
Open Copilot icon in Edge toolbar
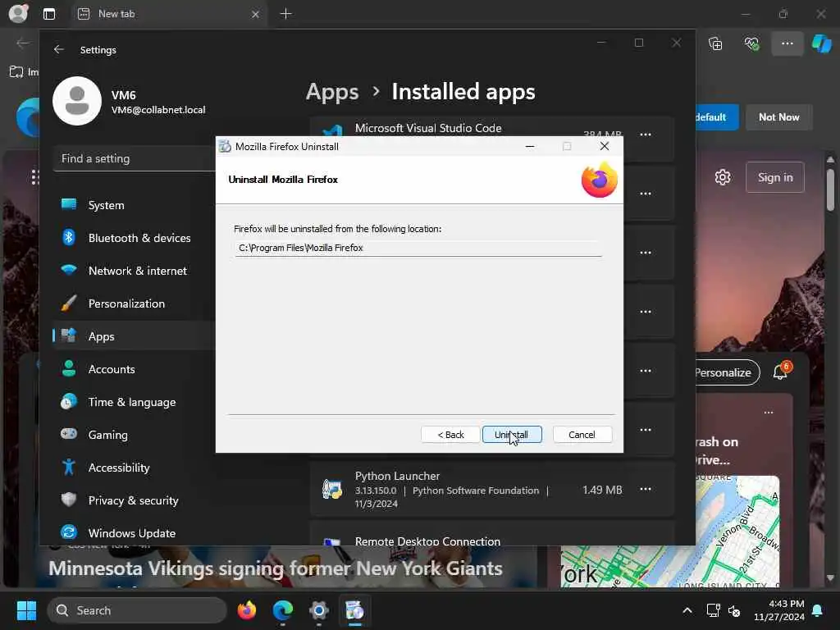click(821, 43)
